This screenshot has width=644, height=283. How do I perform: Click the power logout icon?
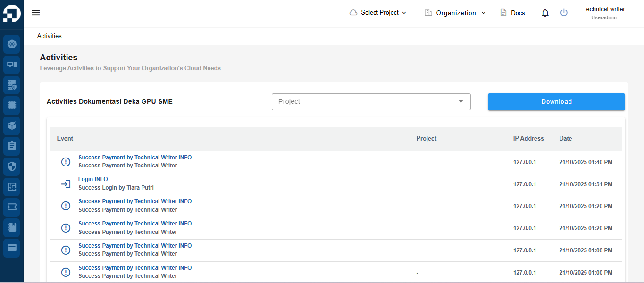pyautogui.click(x=564, y=13)
